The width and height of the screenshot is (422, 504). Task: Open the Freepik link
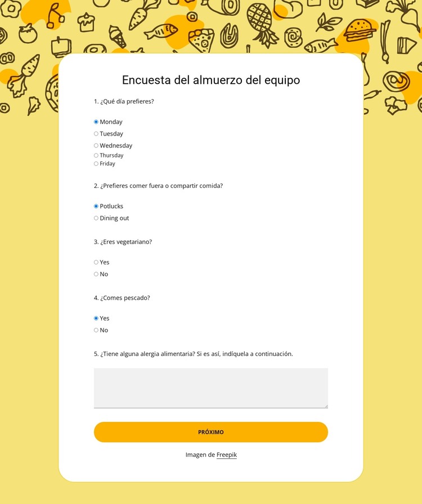[227, 454]
